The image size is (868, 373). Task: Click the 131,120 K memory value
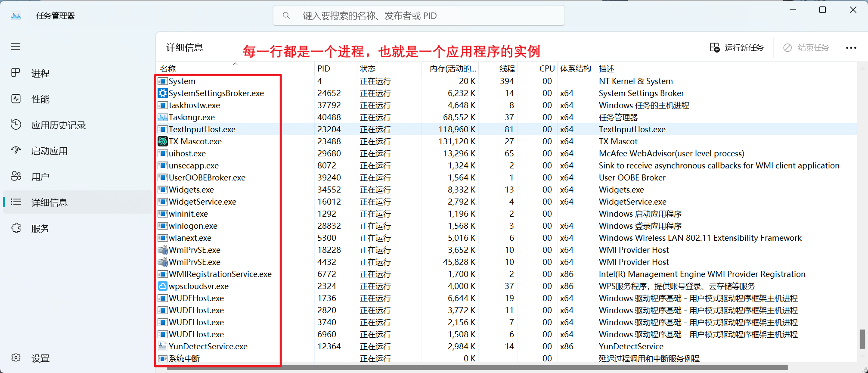tap(457, 141)
